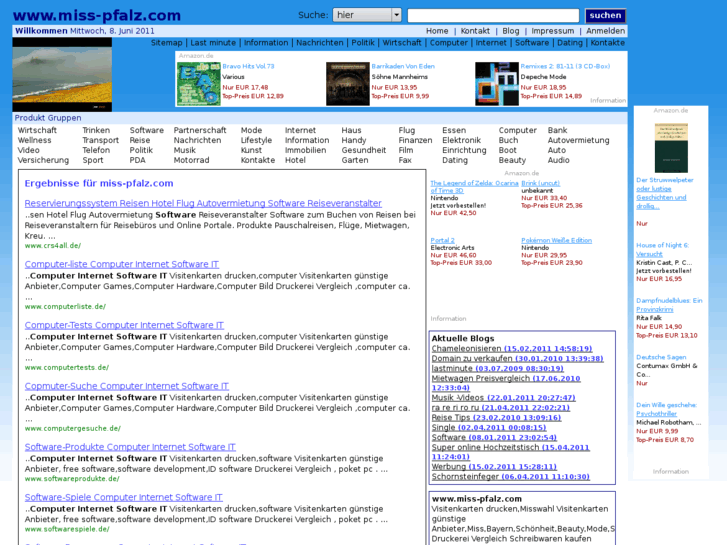Click the Bravo Hits Vol.73 album cover

198,84
